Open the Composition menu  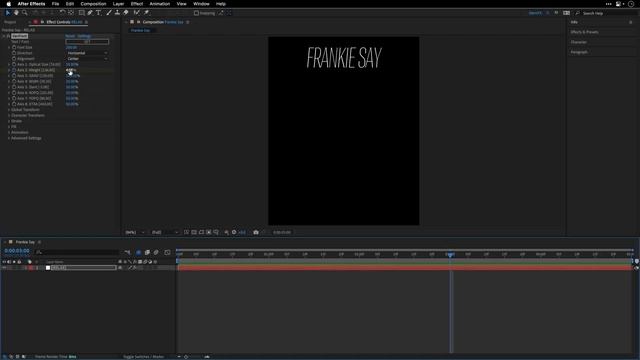(x=93, y=4)
